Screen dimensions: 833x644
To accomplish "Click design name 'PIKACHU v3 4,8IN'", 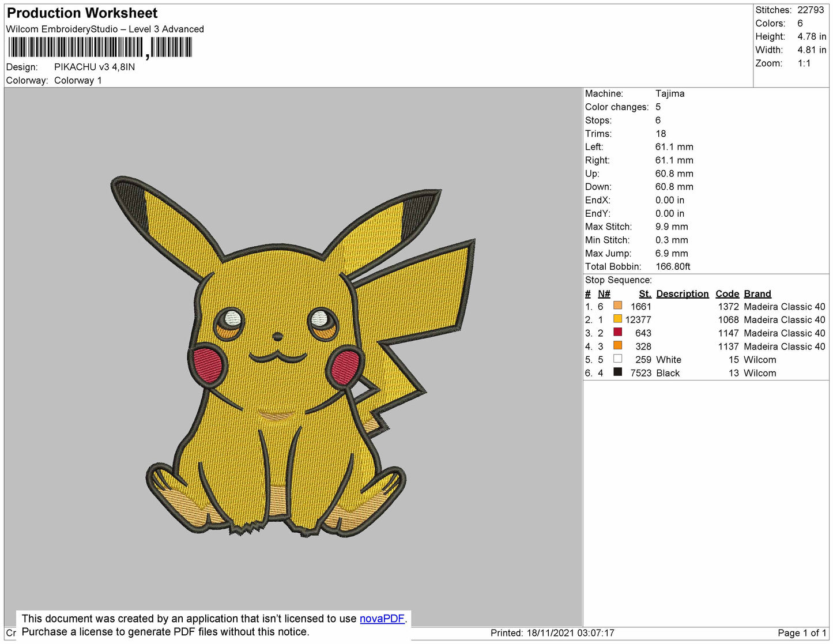I will tap(95, 67).
